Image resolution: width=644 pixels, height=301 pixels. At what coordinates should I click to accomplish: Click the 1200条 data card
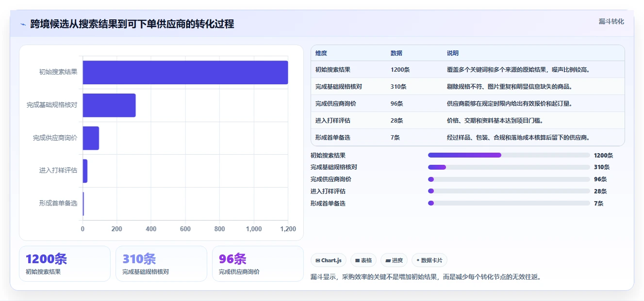coord(65,264)
